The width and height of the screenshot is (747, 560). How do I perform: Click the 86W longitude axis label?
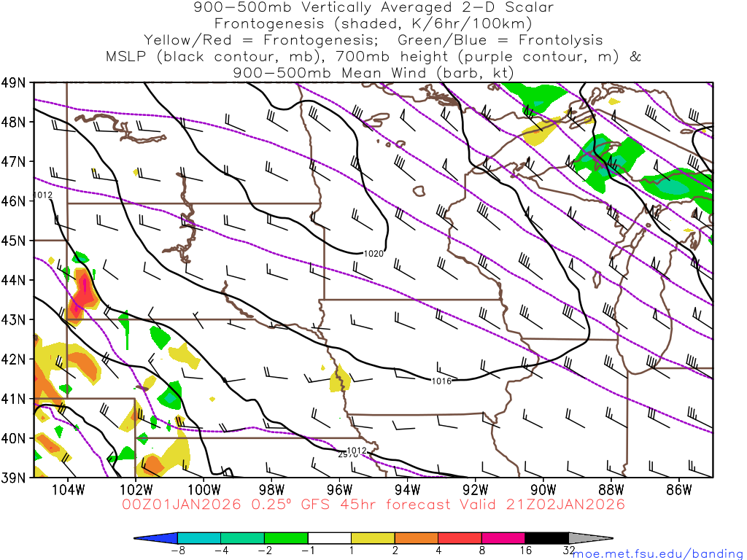tap(678, 489)
